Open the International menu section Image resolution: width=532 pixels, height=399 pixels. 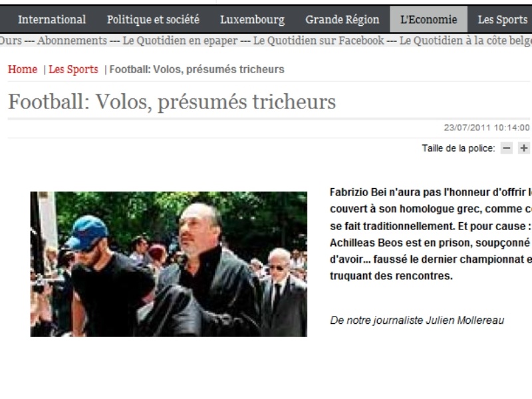pos(52,19)
